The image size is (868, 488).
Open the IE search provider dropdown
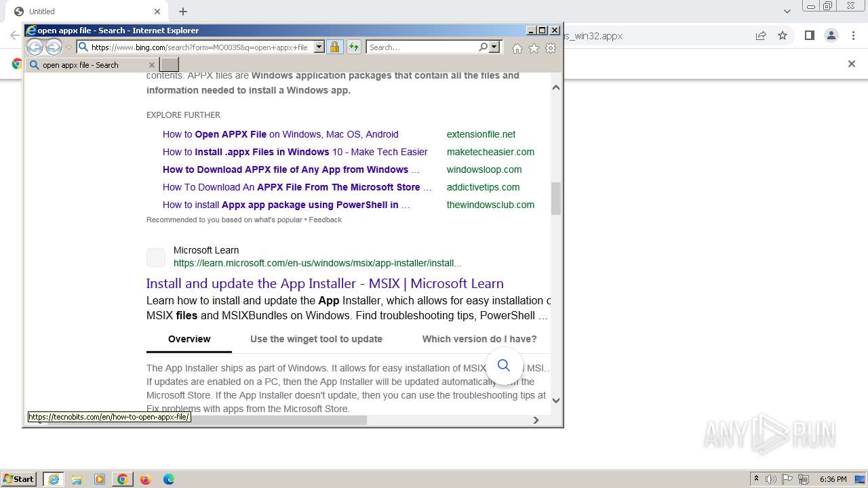(x=494, y=47)
